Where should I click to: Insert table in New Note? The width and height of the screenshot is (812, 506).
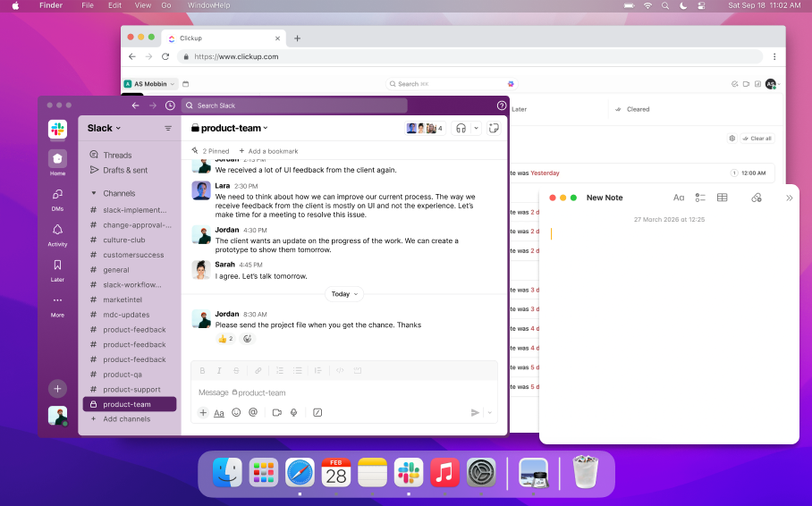coord(722,198)
